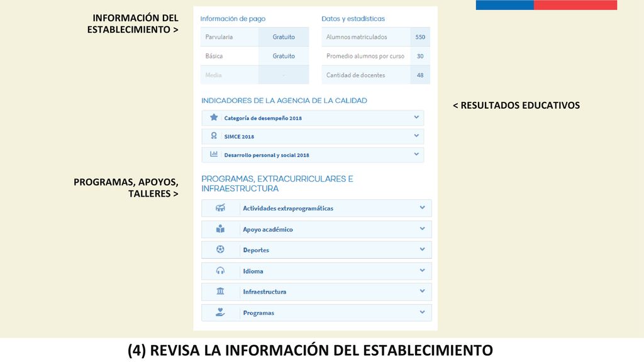Click the reading icon for Apoyo académico
This screenshot has height=362, width=644.
[220, 229]
